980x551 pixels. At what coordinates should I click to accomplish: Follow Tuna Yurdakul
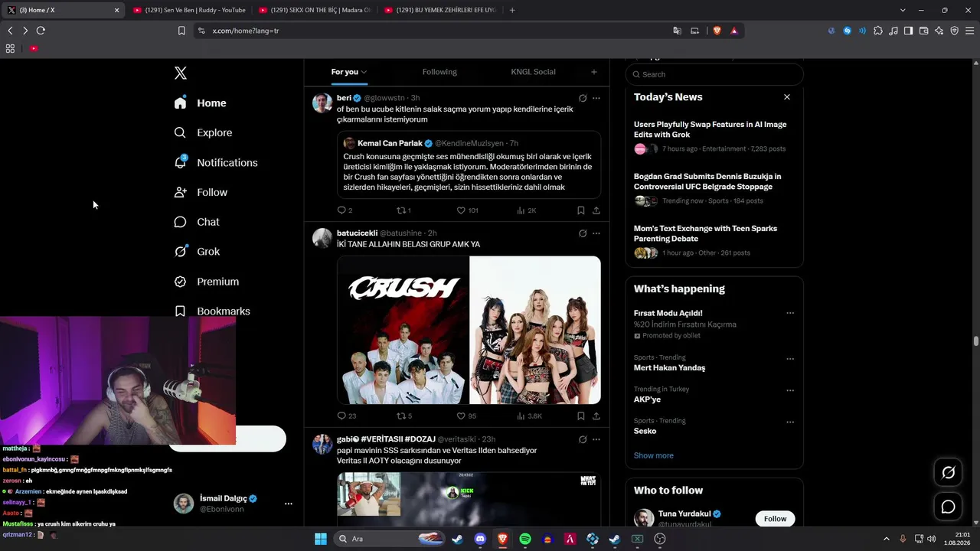coord(775,519)
